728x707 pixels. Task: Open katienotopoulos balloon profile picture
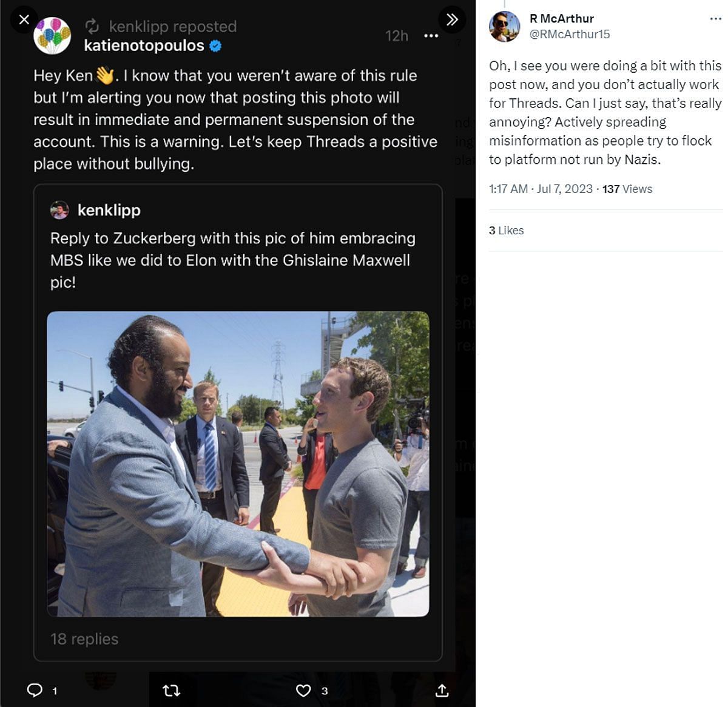[x=52, y=36]
